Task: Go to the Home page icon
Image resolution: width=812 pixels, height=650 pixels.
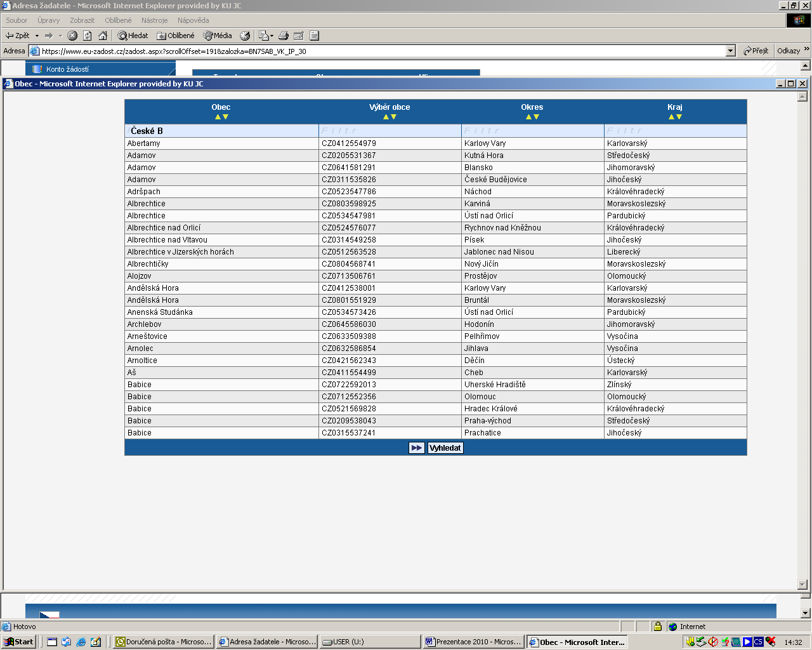Action: pos(103,36)
